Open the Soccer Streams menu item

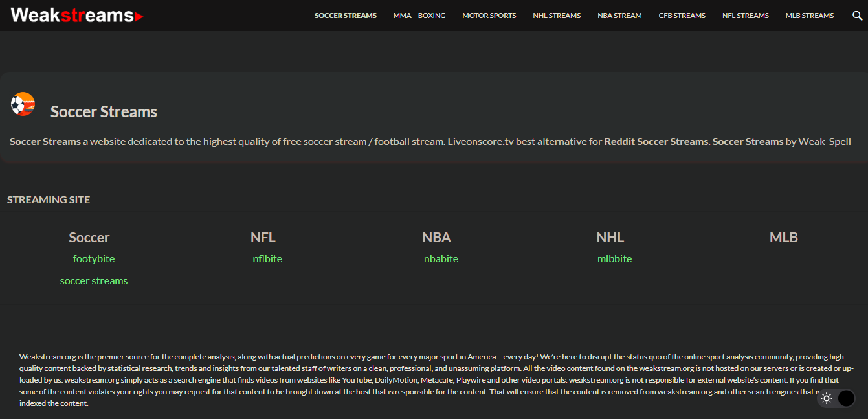pyautogui.click(x=346, y=16)
